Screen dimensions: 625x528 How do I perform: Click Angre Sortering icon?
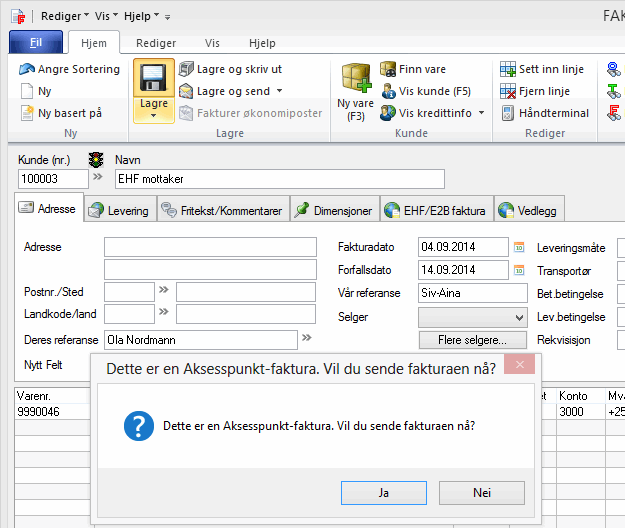(27, 69)
